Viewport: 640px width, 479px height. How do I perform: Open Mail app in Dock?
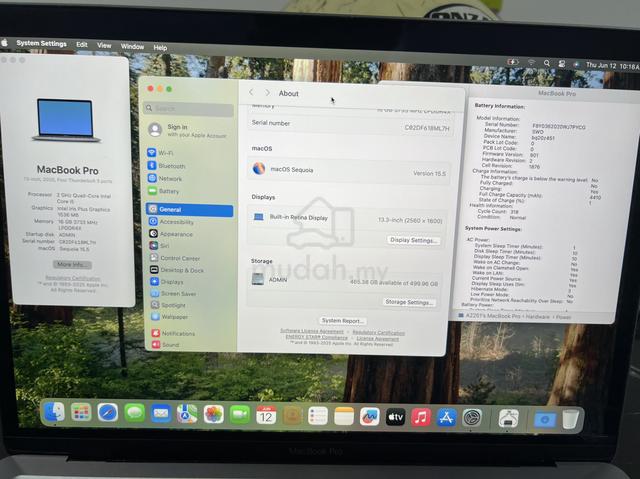tap(161, 414)
